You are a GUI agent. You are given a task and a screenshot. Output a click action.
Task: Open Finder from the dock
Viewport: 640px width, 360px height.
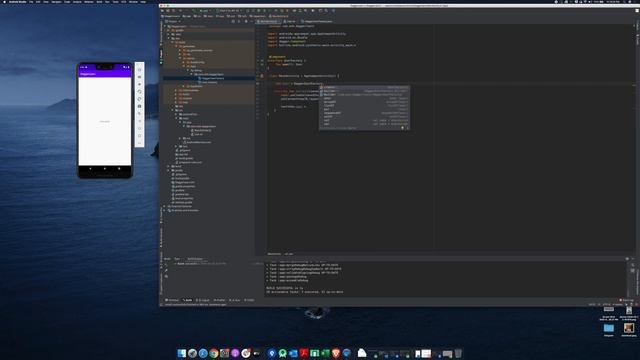[x=182, y=353]
